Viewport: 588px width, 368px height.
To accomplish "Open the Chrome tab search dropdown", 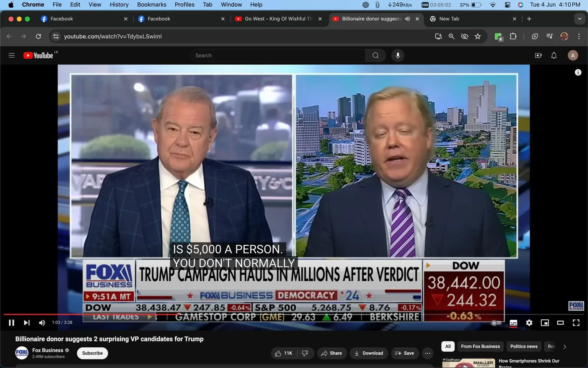I will (580, 18).
